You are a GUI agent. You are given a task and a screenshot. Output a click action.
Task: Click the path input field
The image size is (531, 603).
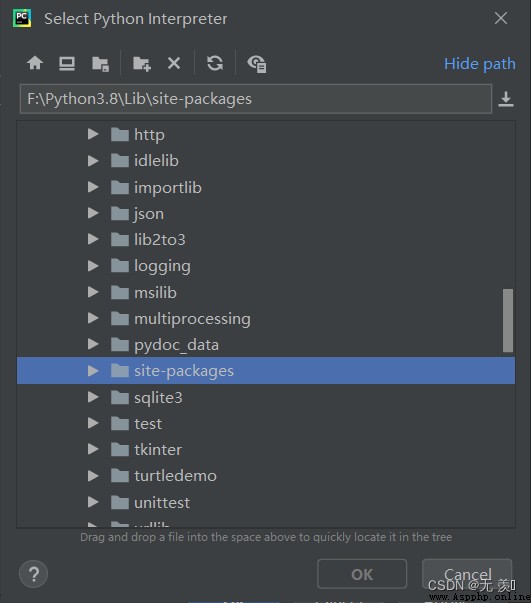point(256,99)
